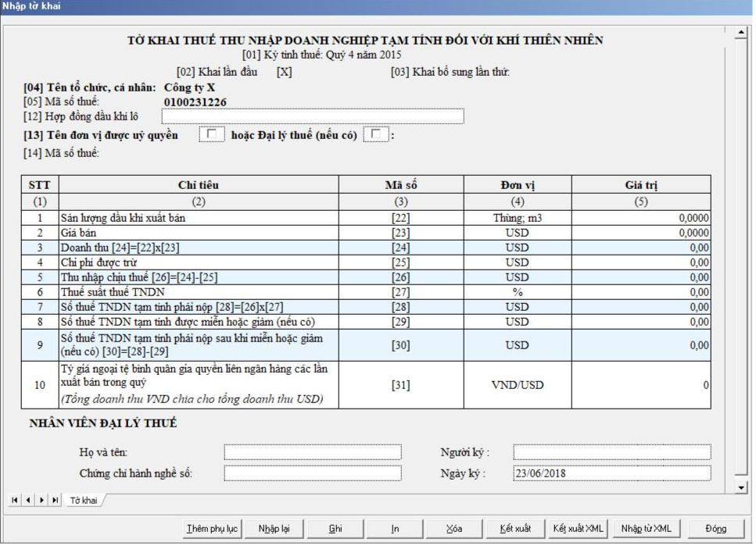Click next sheet navigation arrow

click(41, 500)
